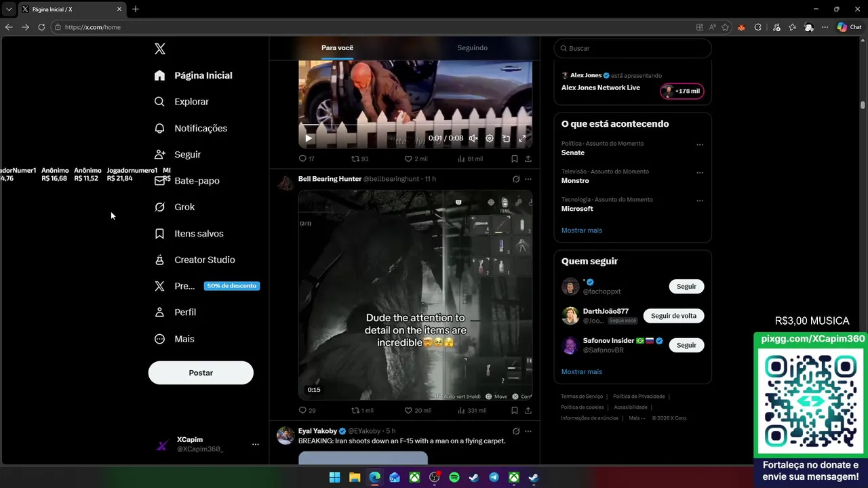Open more options for the Senate trend
868x488 pixels.
point(700,144)
